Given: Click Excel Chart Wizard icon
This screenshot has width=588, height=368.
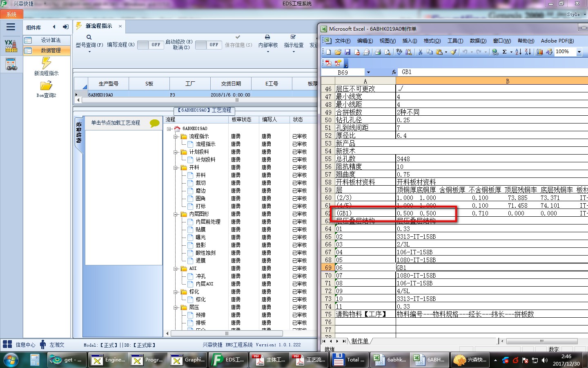Looking at the screenshot, I should [x=539, y=52].
